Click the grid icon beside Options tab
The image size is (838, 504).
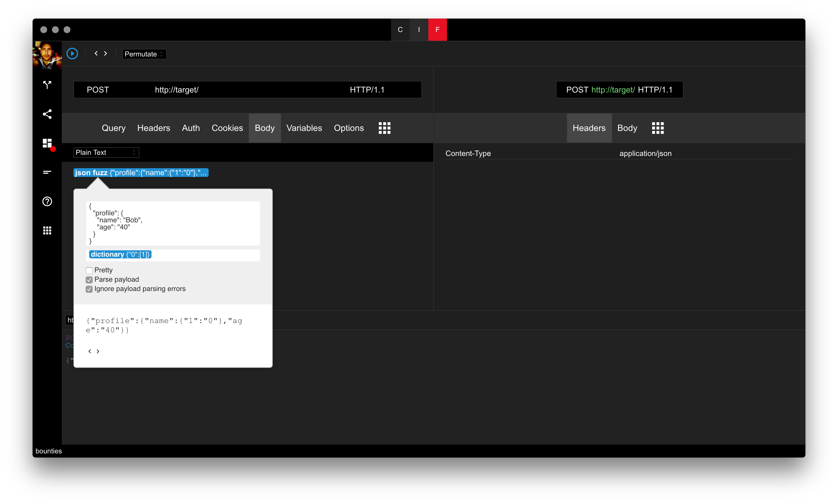tap(385, 128)
